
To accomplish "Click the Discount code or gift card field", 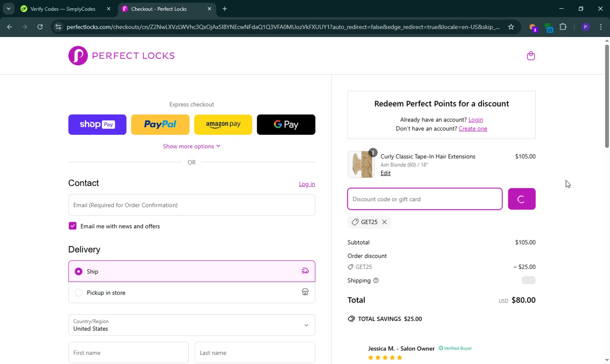I will [x=425, y=199].
